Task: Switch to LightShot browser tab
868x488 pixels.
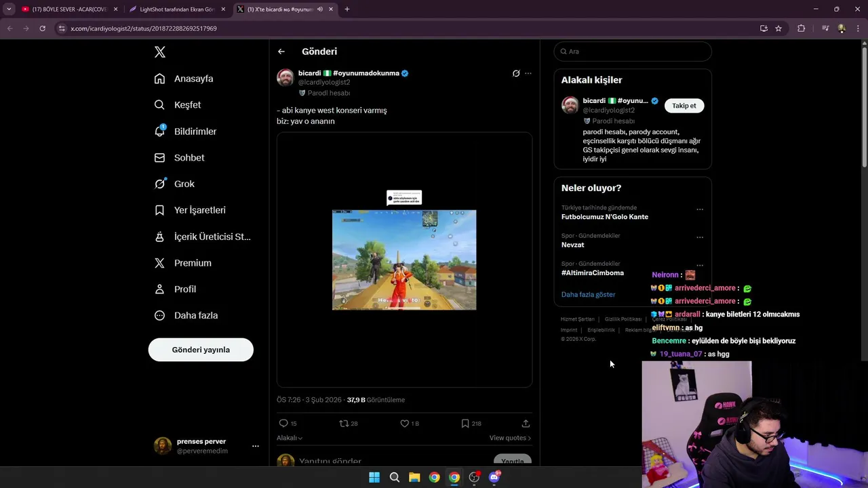Action: pyautogui.click(x=176, y=9)
